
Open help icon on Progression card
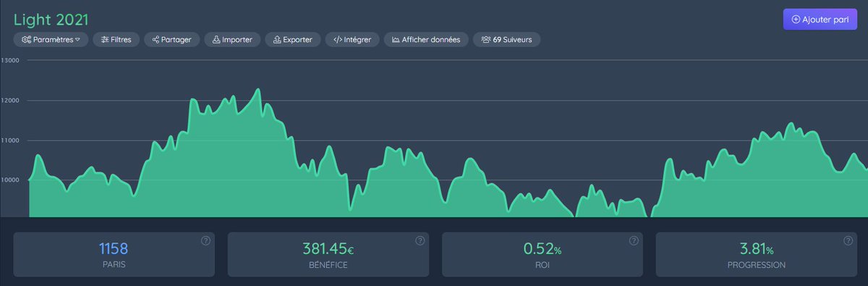848,241
